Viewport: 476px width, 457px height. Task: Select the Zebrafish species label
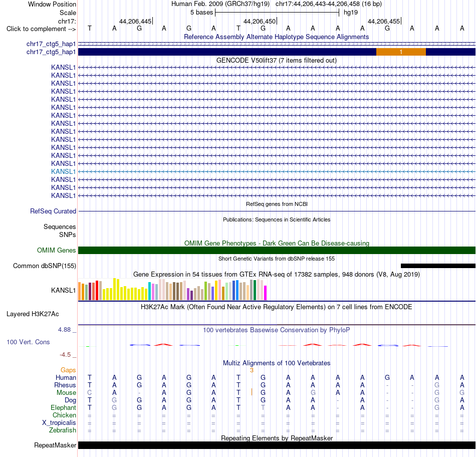(x=63, y=430)
